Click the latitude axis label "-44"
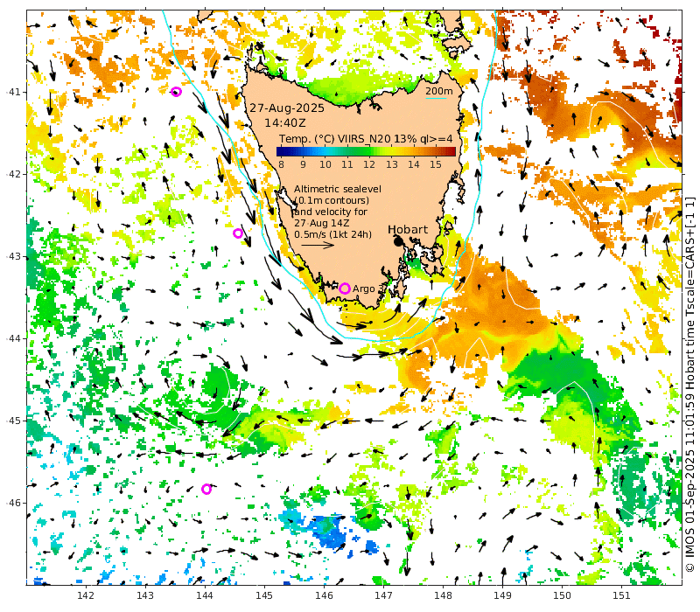Viewport: 700px width, 612px height. click(13, 338)
